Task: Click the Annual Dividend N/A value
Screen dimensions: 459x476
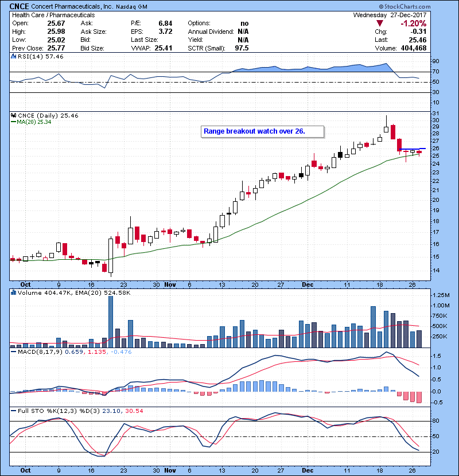Action: pyautogui.click(x=243, y=32)
